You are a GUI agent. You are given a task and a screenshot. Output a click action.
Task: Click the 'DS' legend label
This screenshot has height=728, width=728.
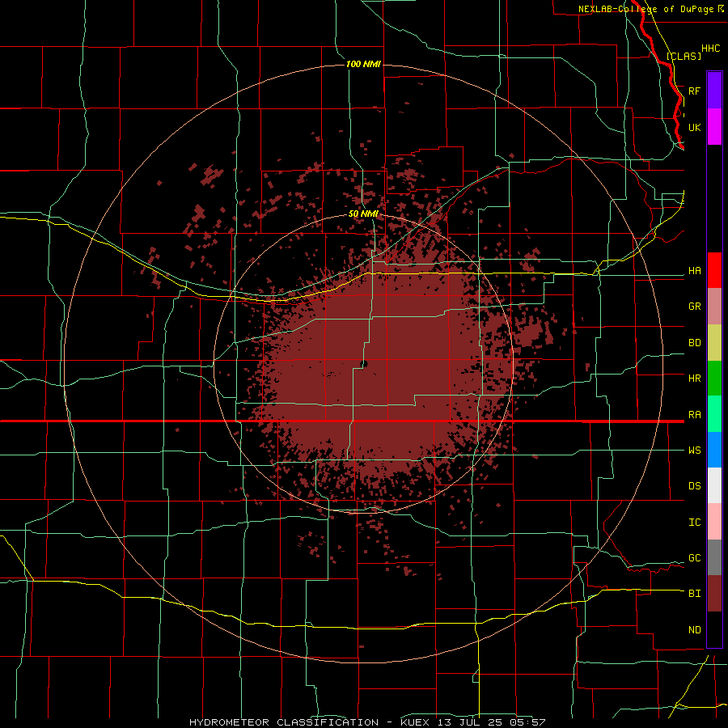(694, 486)
